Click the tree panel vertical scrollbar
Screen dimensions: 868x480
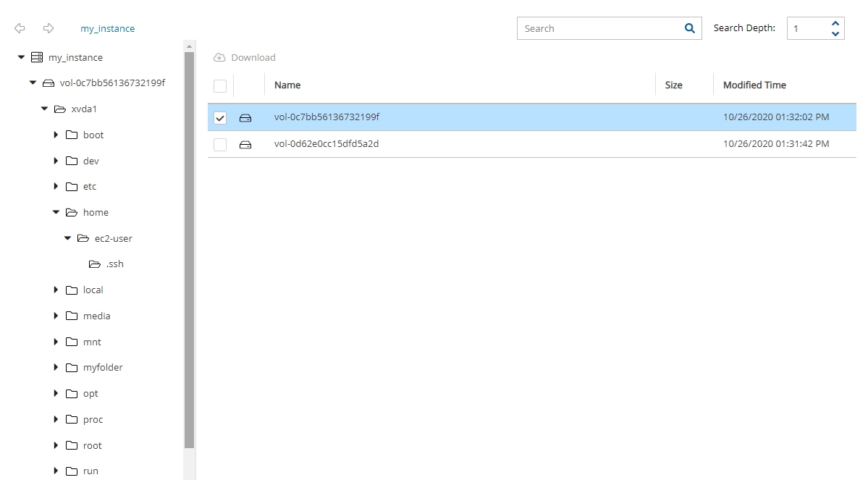(190, 246)
